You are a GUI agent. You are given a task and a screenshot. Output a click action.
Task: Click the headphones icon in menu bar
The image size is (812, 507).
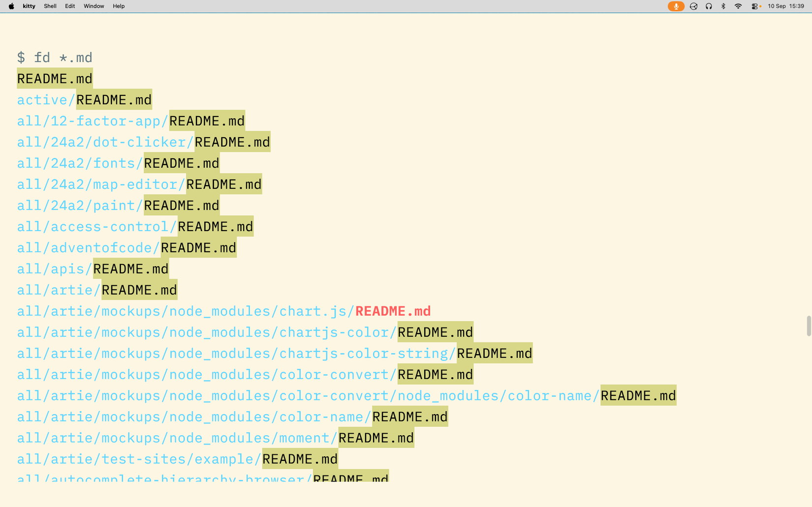click(709, 6)
